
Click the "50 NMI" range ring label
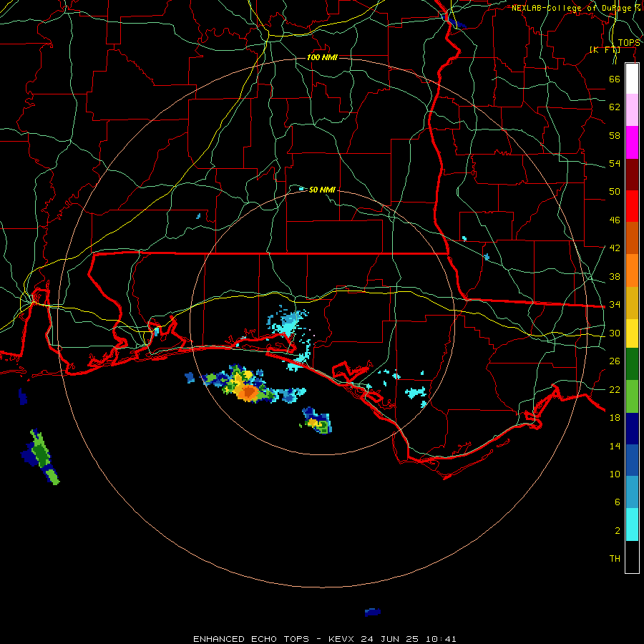coord(322,190)
